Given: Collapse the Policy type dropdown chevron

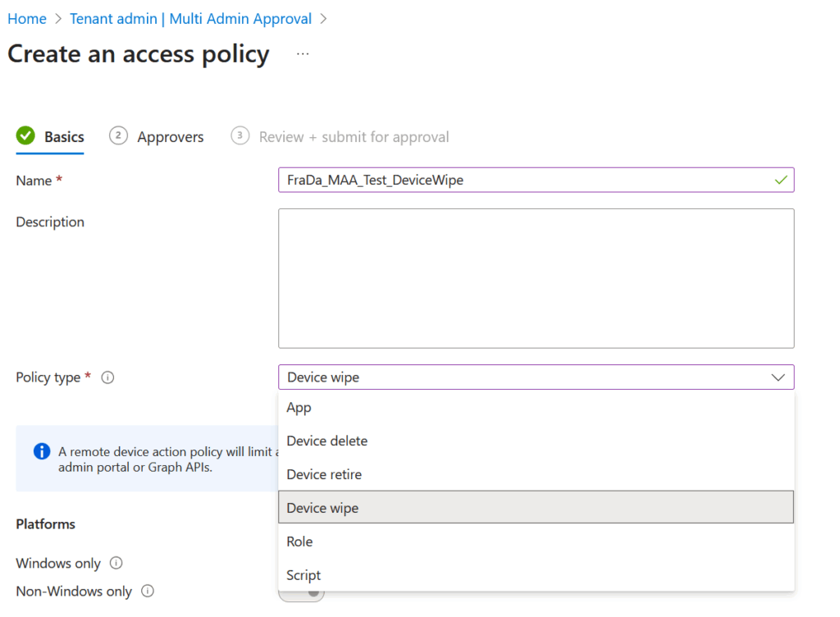Looking at the screenshot, I should pos(778,377).
